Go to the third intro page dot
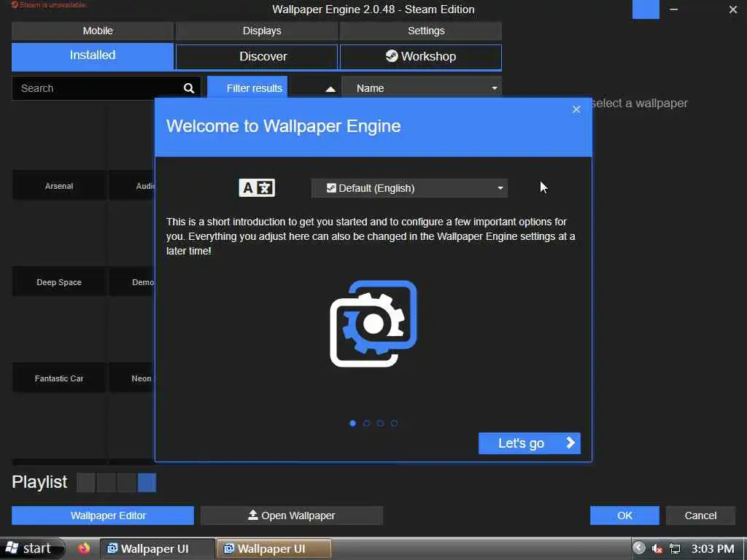Screen dimensions: 747x560 380,423
